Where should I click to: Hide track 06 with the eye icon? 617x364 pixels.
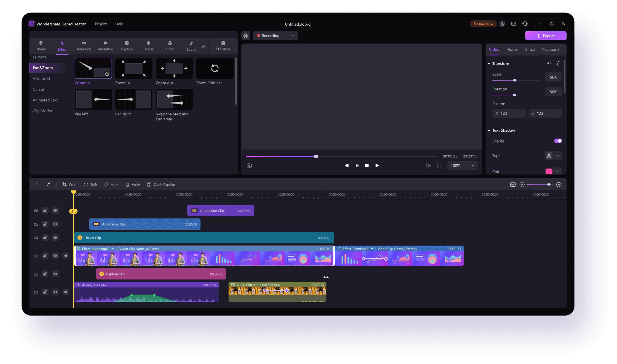pyautogui.click(x=55, y=211)
